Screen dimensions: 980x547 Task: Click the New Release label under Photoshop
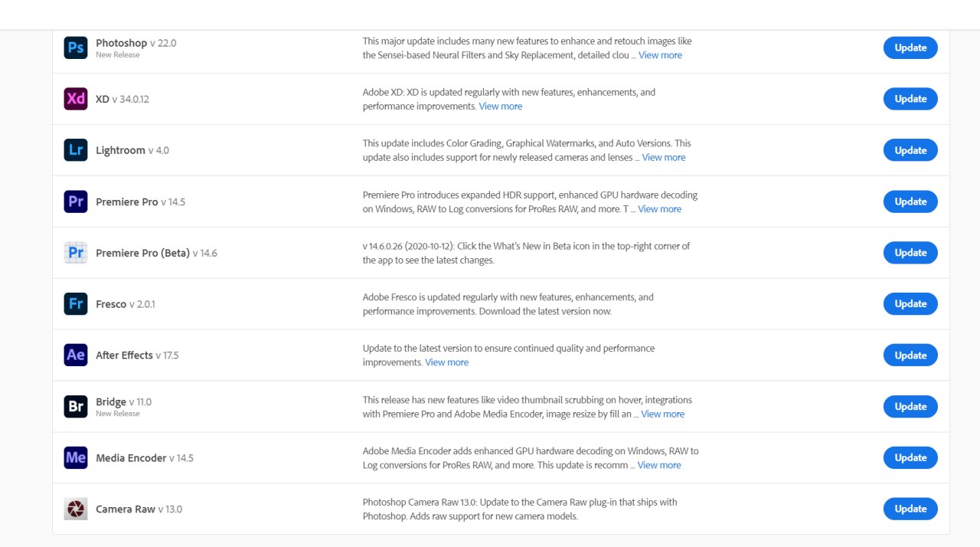pos(118,55)
